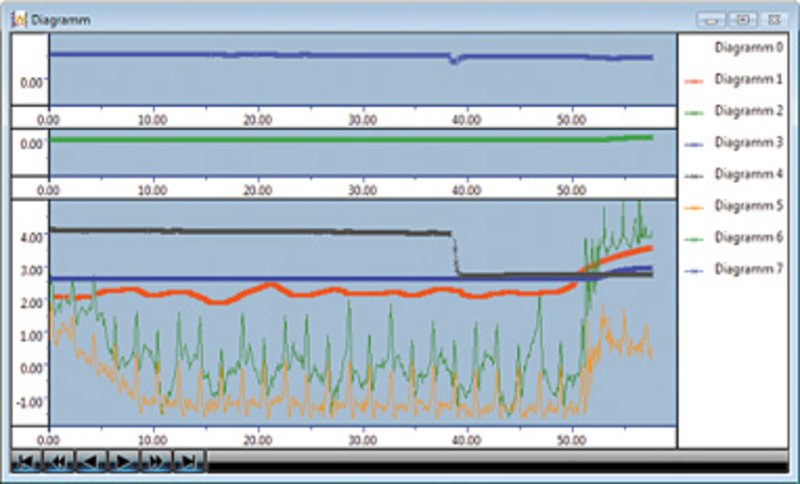Select Diagramm 1 red legend entry

tap(733, 80)
